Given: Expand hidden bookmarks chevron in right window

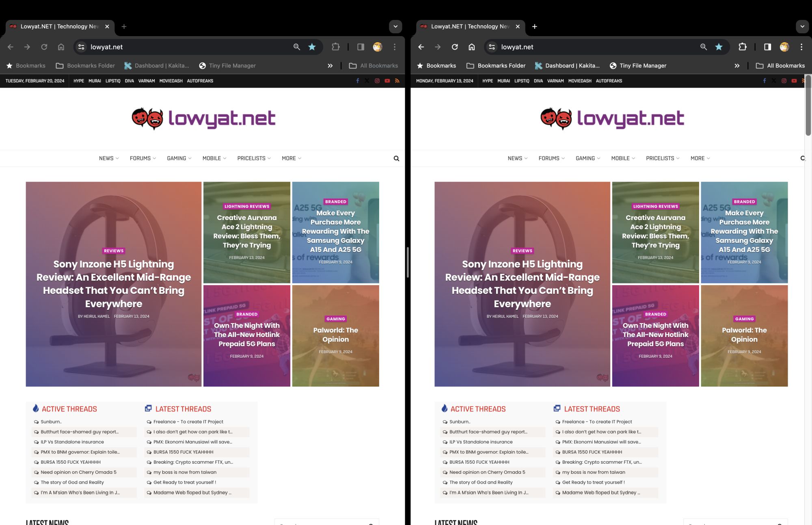Looking at the screenshot, I should (737, 65).
